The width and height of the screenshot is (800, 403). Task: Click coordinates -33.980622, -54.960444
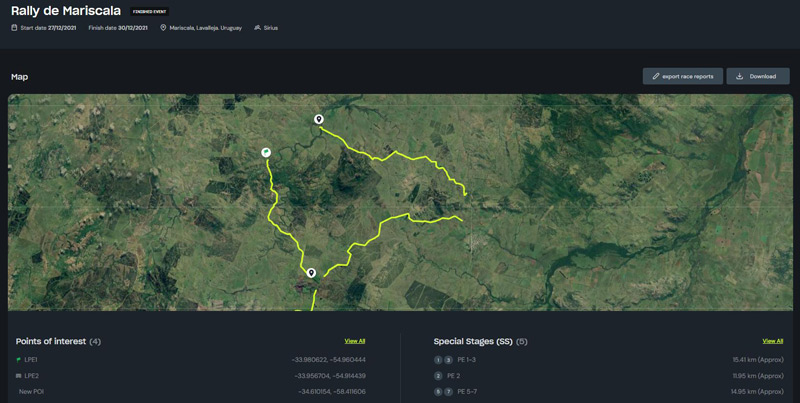click(x=329, y=360)
